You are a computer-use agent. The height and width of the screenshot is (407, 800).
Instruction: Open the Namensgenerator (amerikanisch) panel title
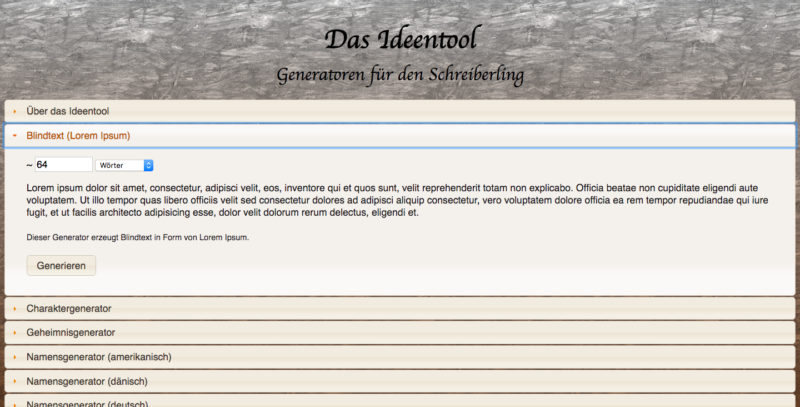[x=99, y=356]
